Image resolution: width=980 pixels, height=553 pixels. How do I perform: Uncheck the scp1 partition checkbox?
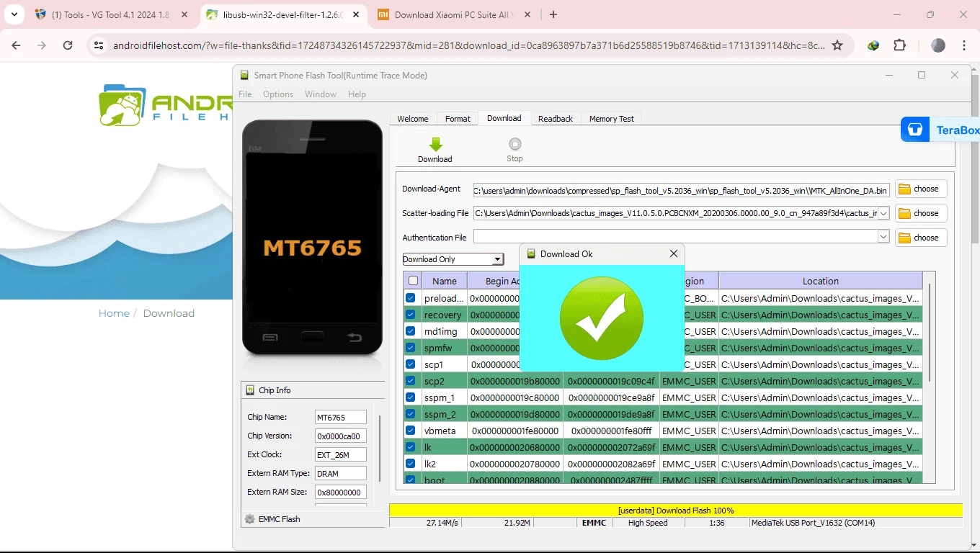(411, 364)
